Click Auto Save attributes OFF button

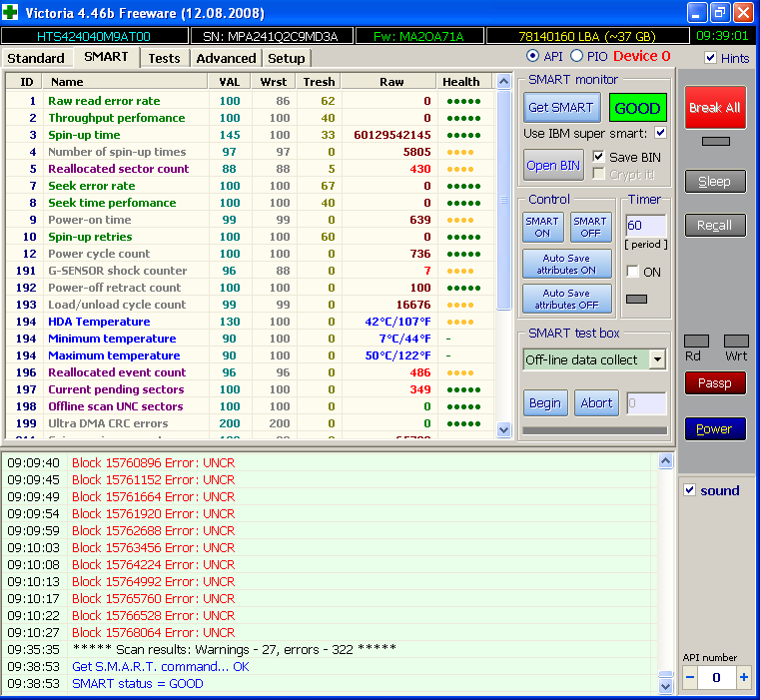coord(566,300)
